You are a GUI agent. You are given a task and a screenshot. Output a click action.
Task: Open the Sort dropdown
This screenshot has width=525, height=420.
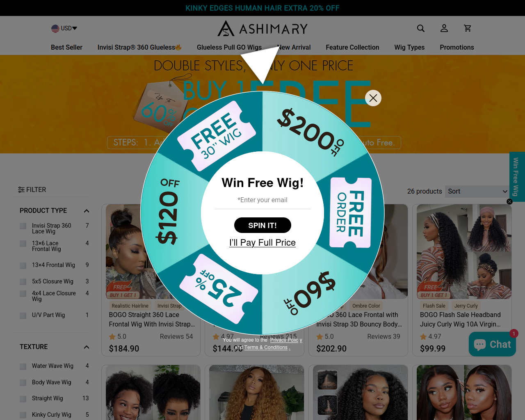[477, 192]
